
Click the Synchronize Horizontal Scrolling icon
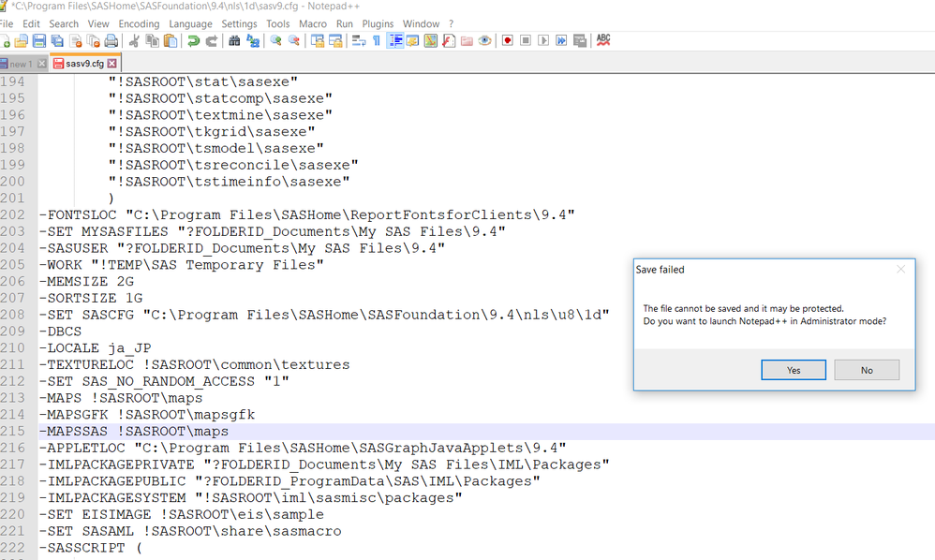pyautogui.click(x=335, y=40)
